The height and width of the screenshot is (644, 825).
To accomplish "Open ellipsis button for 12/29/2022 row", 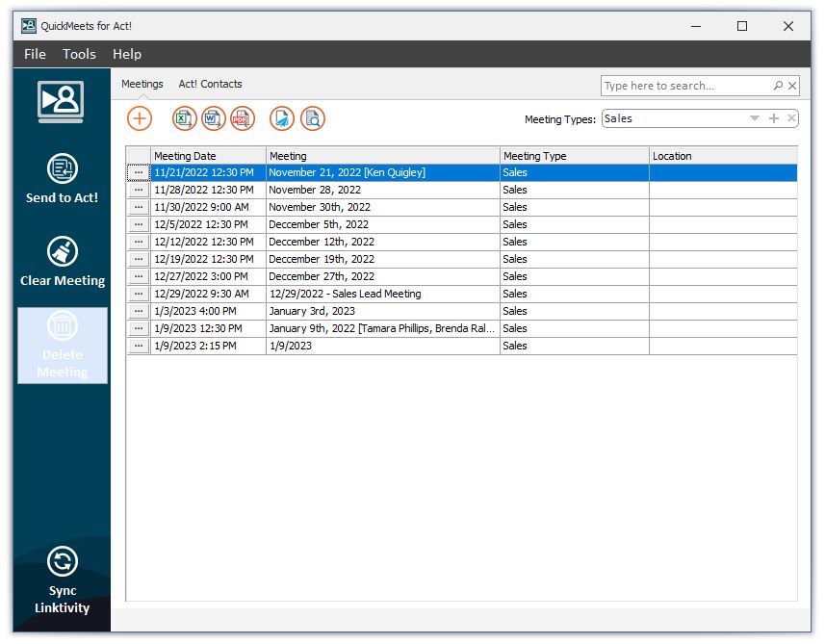I will tap(139, 295).
